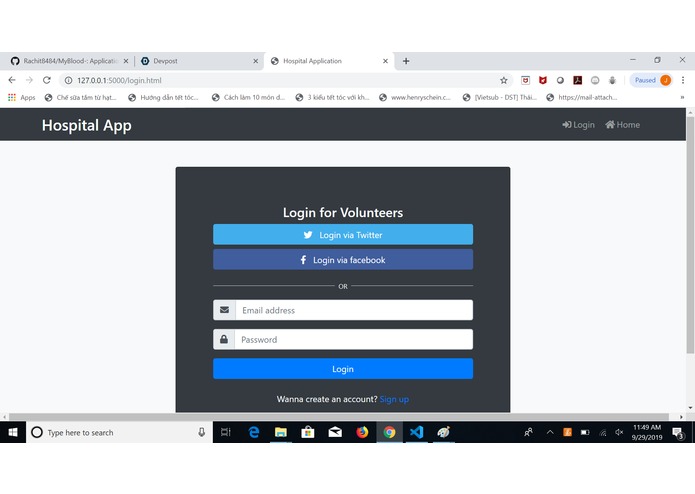Screen dimensions: 695x494
Task: Open a new browser tab
Action: point(406,61)
